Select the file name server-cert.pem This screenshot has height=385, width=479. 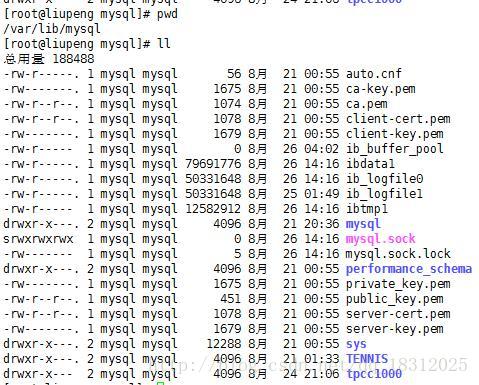click(x=398, y=314)
